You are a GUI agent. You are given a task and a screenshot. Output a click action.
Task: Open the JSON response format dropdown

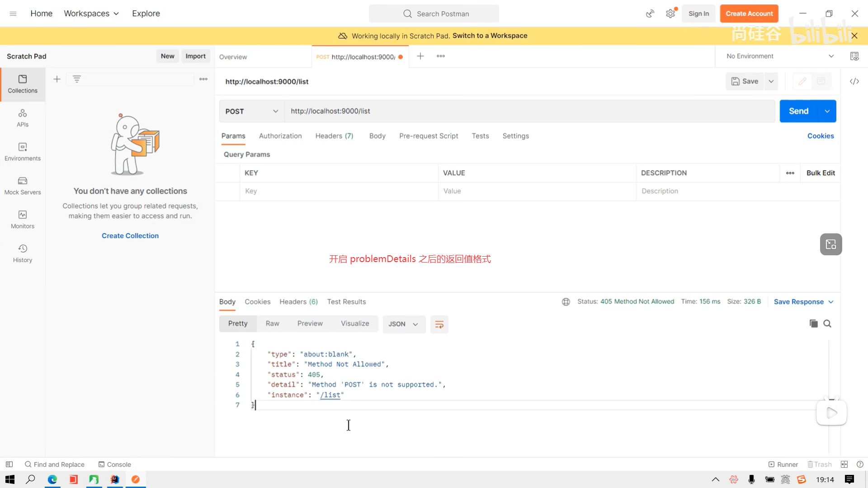coord(403,324)
